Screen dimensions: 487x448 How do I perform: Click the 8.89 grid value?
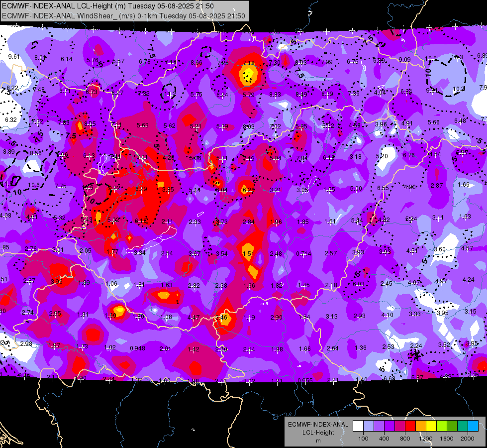tap(8, 152)
